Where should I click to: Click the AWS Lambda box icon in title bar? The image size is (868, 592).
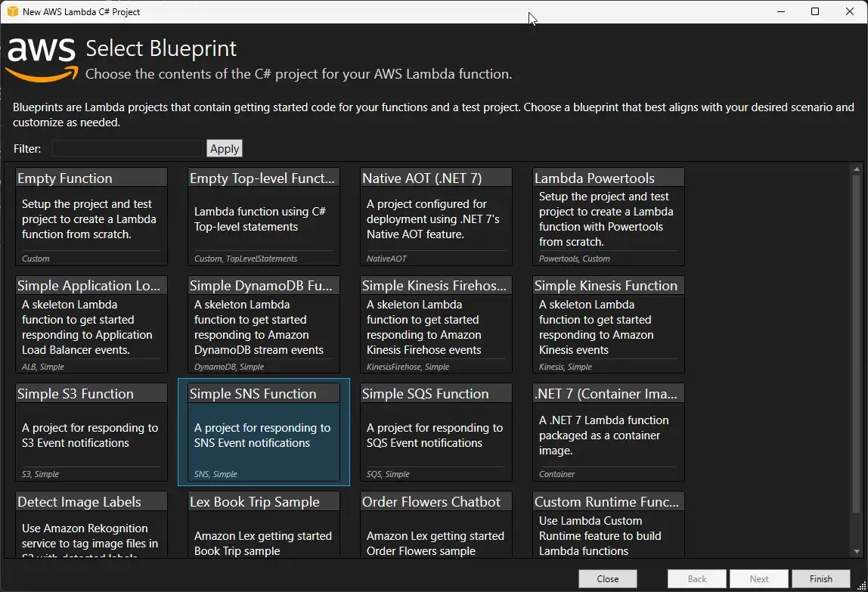(11, 11)
